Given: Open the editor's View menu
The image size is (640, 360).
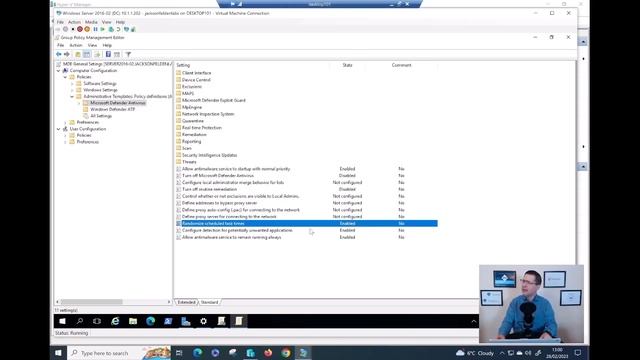Looking at the screenshot, I should pyautogui.click(x=93, y=45).
